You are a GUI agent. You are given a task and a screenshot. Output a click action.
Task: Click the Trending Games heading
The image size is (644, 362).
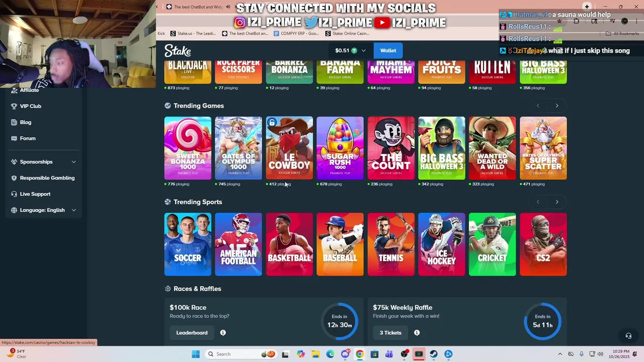pyautogui.click(x=199, y=106)
